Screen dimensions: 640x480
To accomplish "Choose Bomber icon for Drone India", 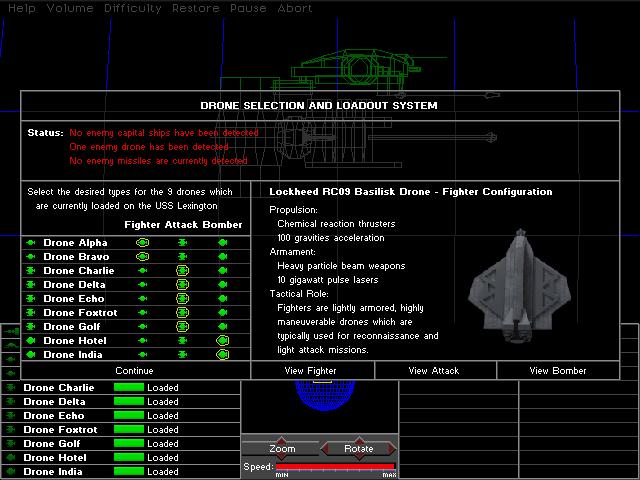I will 222,354.
